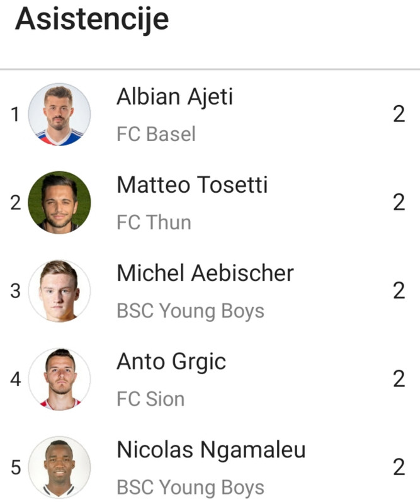Click rank number 5 beside Ngamaleu
This screenshot has width=420, height=504.
(x=16, y=467)
